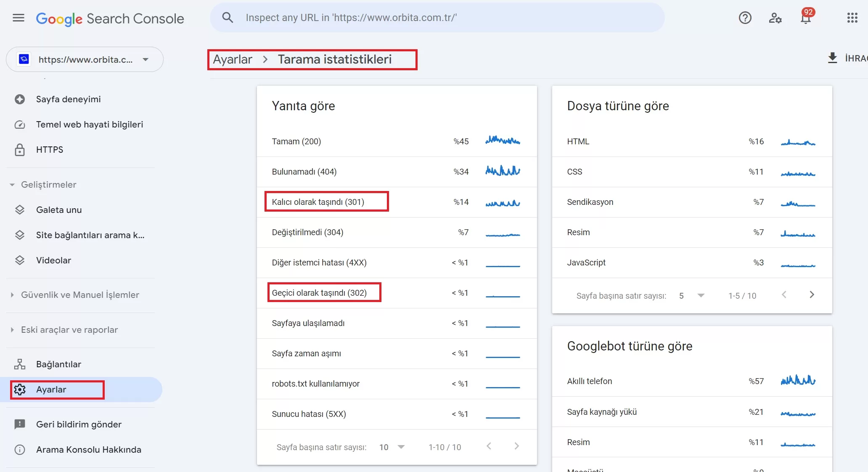Viewport: 868px width, 472px height.
Task: Open Arama Konsolu Hakkında
Action: tap(81, 450)
